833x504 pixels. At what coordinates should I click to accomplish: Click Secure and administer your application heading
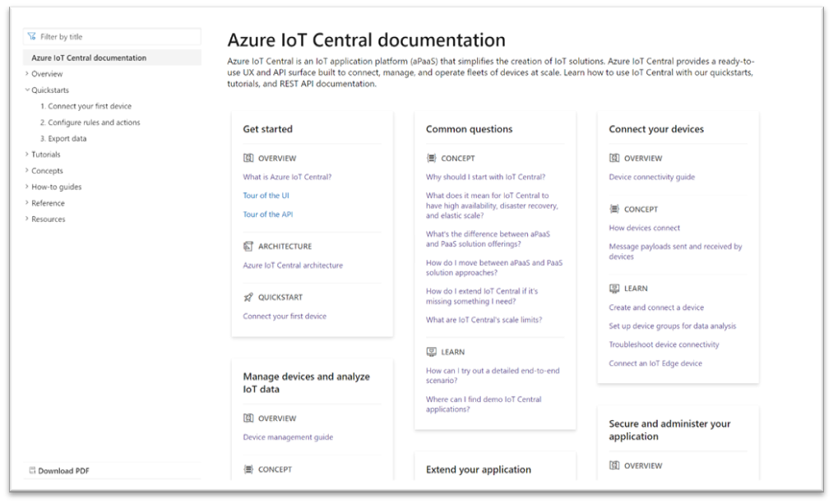pyautogui.click(x=669, y=430)
